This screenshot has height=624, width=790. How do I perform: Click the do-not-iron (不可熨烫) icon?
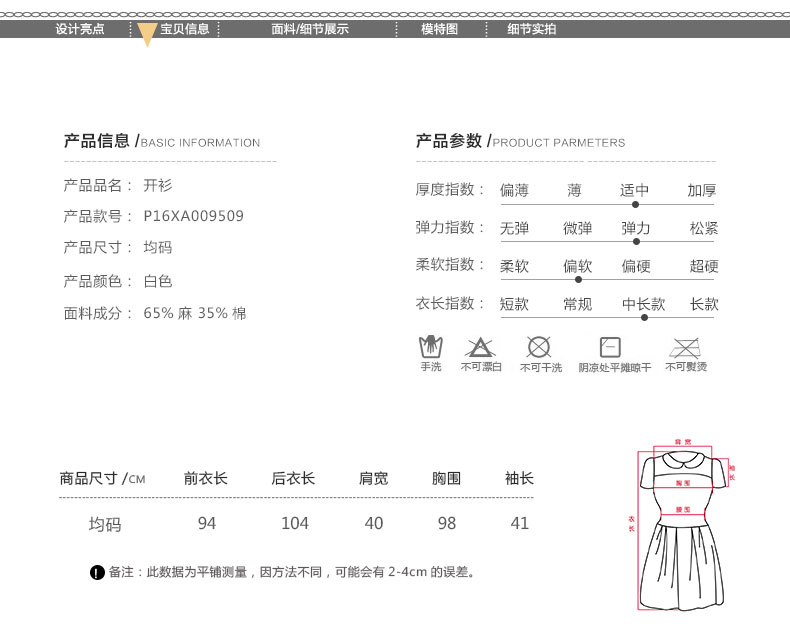685,347
